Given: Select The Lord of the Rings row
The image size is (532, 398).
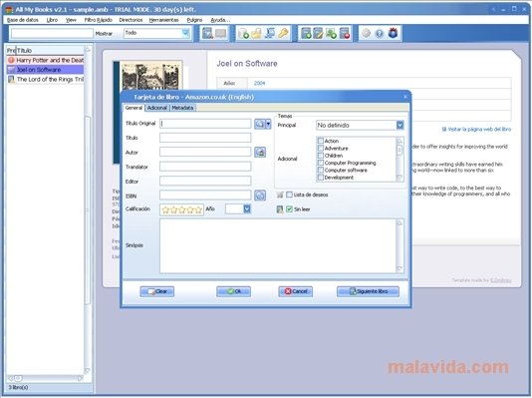Looking at the screenshot, I should pos(45,79).
